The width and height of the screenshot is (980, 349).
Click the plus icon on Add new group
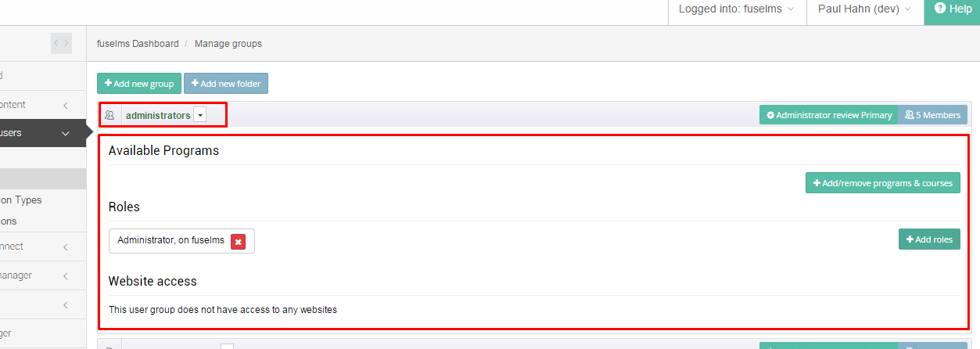[108, 83]
